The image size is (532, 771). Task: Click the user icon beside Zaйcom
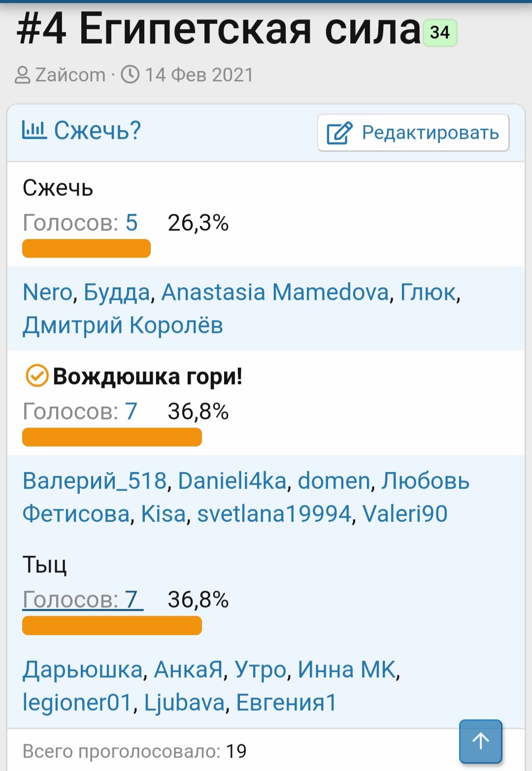pos(23,75)
